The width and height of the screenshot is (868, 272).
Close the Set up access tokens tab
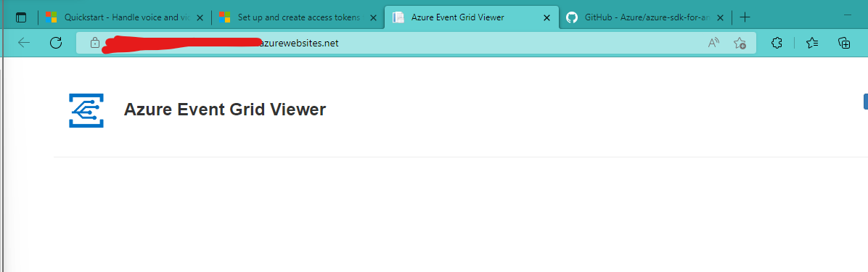374,17
